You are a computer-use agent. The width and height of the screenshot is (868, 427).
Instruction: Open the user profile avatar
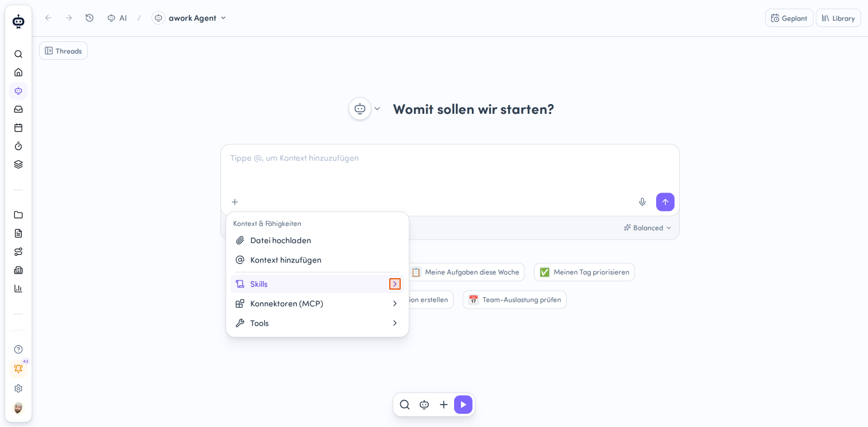pos(18,407)
